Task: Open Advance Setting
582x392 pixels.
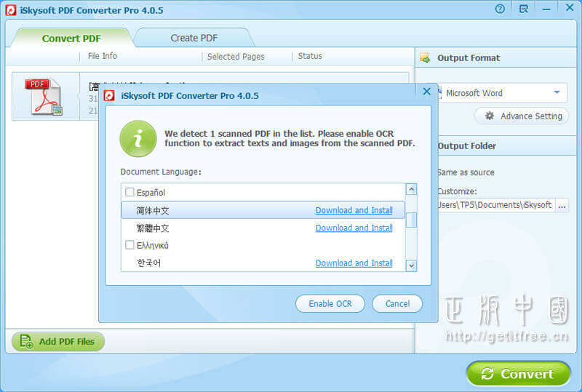Action: click(522, 116)
